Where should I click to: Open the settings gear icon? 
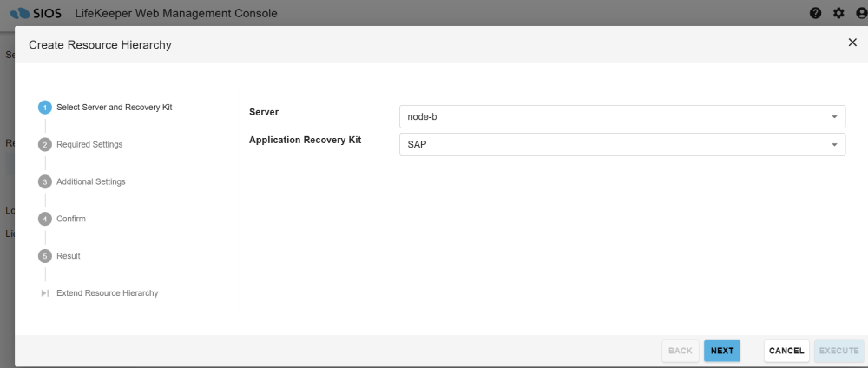(x=838, y=13)
